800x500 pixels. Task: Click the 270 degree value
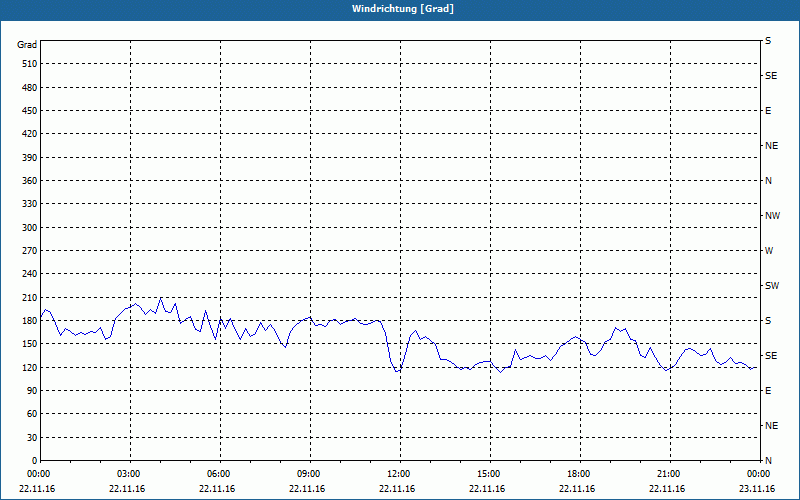pyautogui.click(x=30, y=251)
